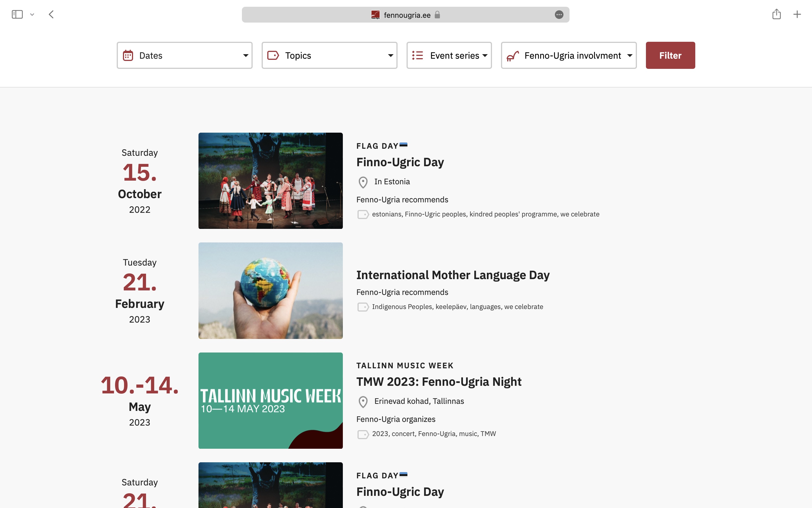812x508 pixels.
Task: Open the Share menu
Action: [x=776, y=14]
